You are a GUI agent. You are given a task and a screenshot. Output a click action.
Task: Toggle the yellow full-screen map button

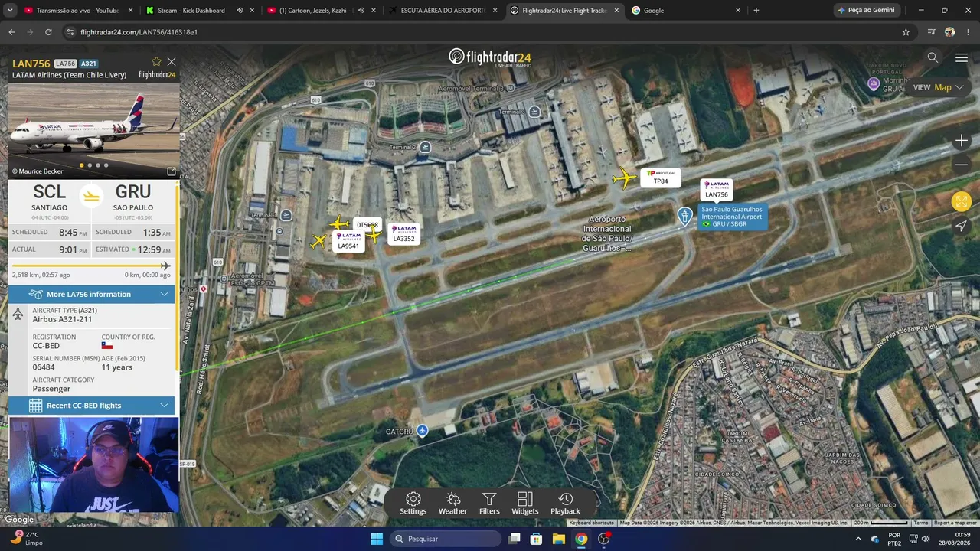(x=962, y=201)
